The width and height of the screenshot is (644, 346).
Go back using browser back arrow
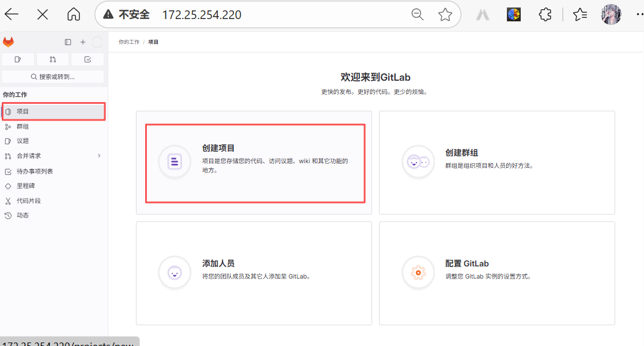(12, 14)
